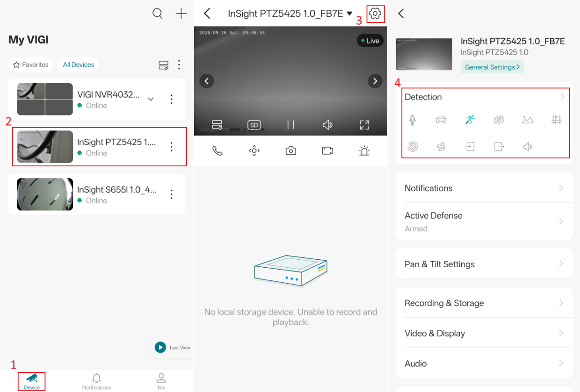The image size is (580, 392).
Task: Go to the Me profile tab
Action: coord(161,381)
